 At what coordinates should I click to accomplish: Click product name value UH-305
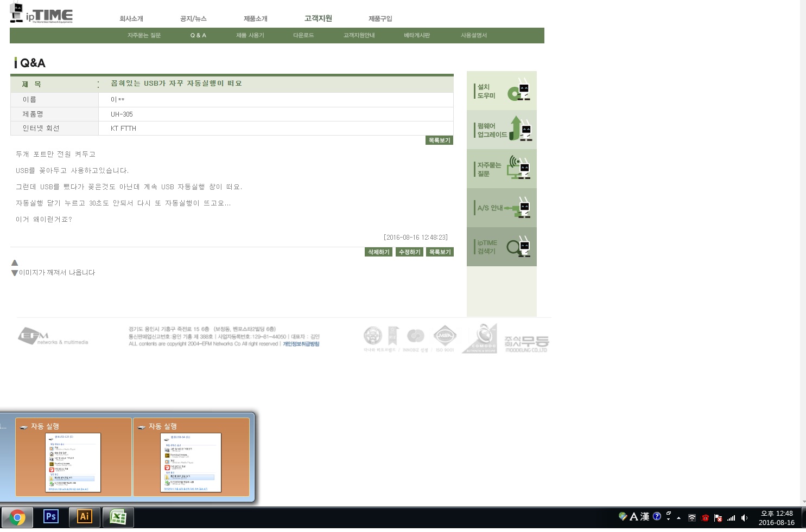(x=122, y=114)
